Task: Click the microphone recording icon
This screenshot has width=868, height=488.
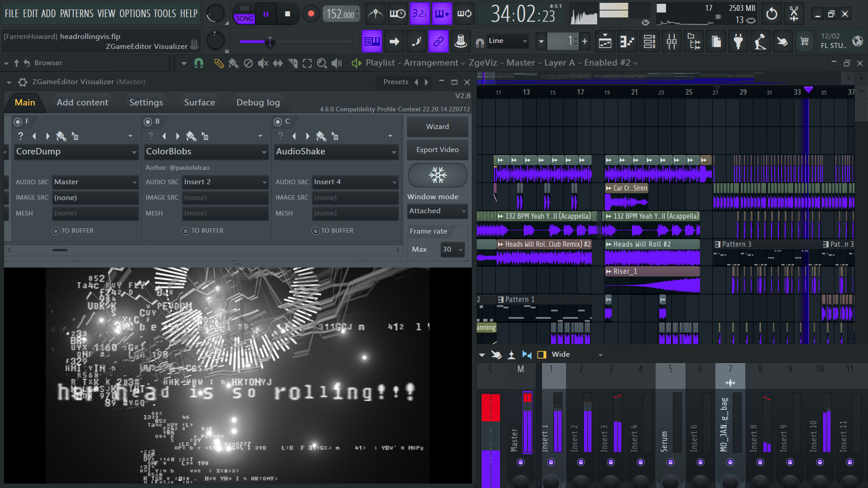Action: point(761,42)
